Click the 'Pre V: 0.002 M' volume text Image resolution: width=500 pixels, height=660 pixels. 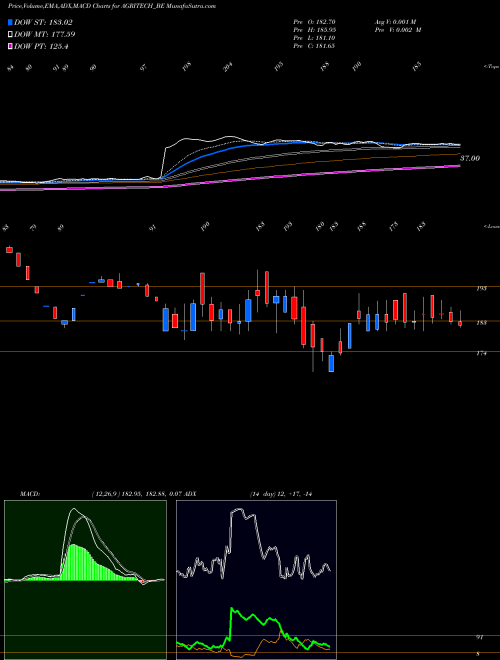(397, 30)
